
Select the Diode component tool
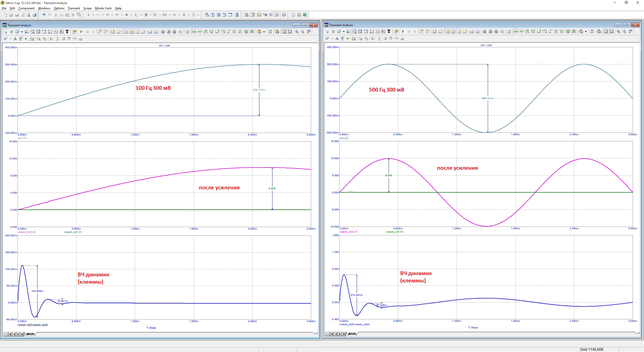(127, 15)
